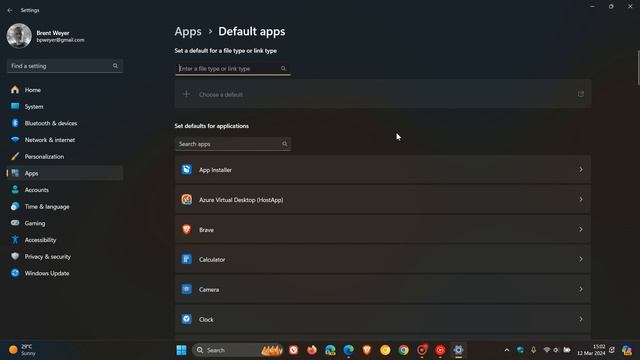Click the Apps breadcrumb link
The width and height of the screenshot is (640, 360).
point(188,31)
